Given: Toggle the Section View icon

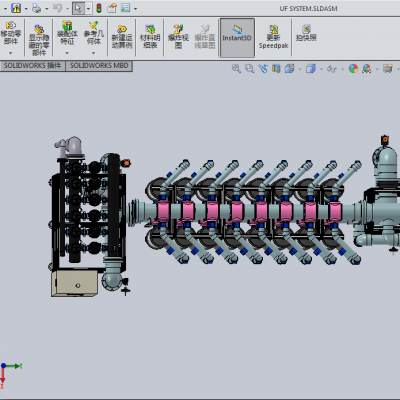Looking at the screenshot, I should [x=276, y=69].
